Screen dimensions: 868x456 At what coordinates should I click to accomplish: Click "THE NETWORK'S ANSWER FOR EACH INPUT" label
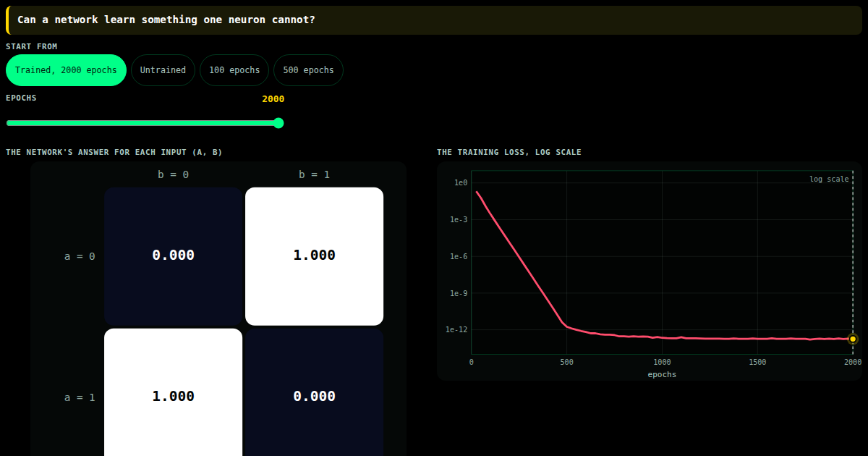coord(114,152)
